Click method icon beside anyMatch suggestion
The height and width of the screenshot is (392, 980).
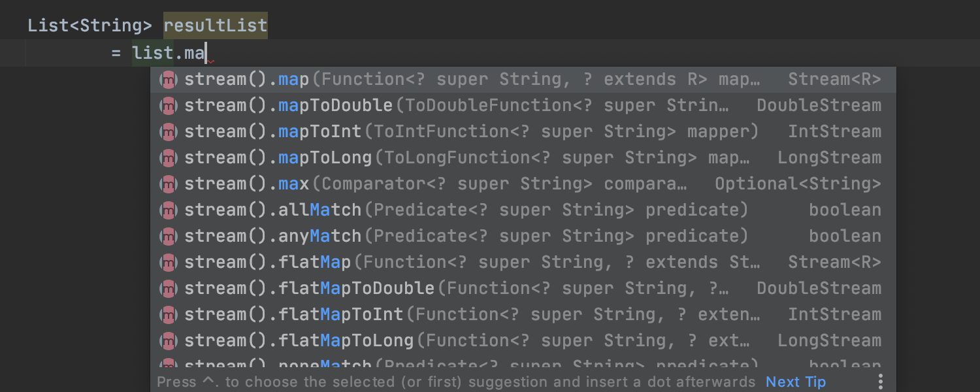[169, 237]
